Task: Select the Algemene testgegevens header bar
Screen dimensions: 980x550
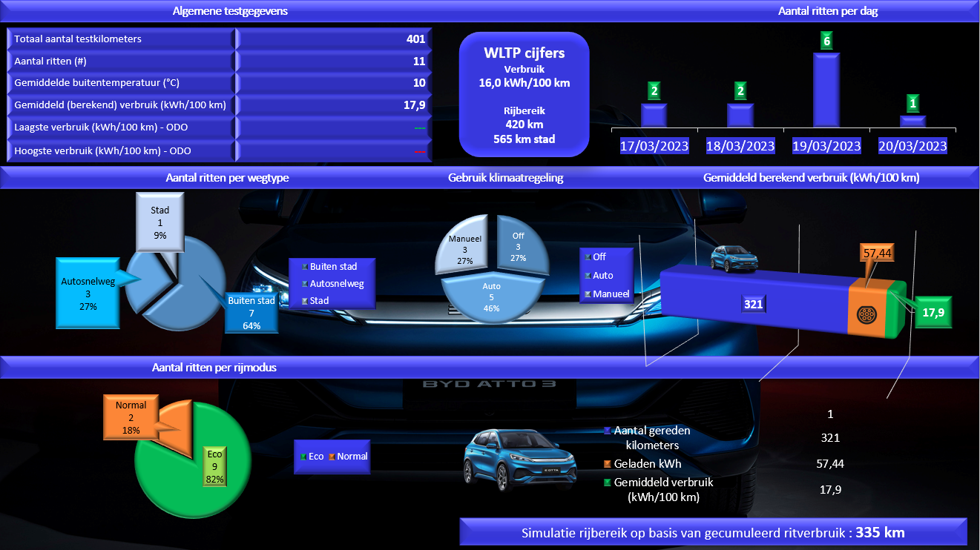Action: [230, 11]
